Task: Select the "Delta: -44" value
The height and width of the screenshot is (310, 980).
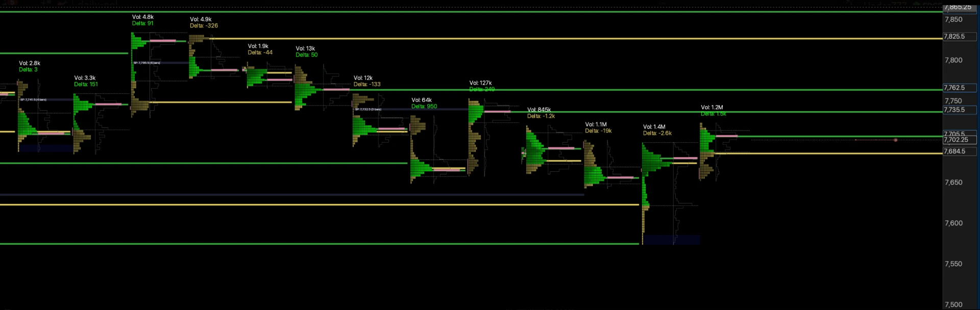Action: [x=260, y=53]
